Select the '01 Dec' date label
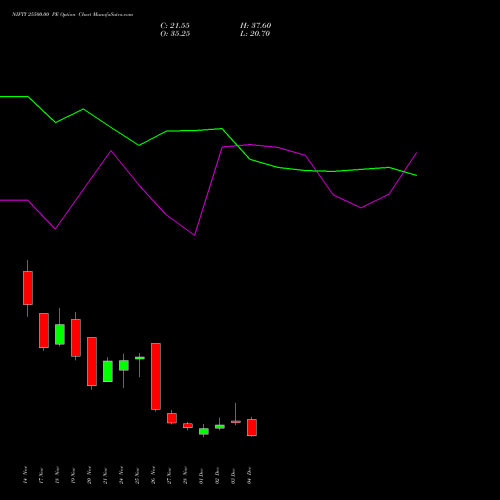Image resolution: width=500 pixels, height=500 pixels. tap(201, 475)
